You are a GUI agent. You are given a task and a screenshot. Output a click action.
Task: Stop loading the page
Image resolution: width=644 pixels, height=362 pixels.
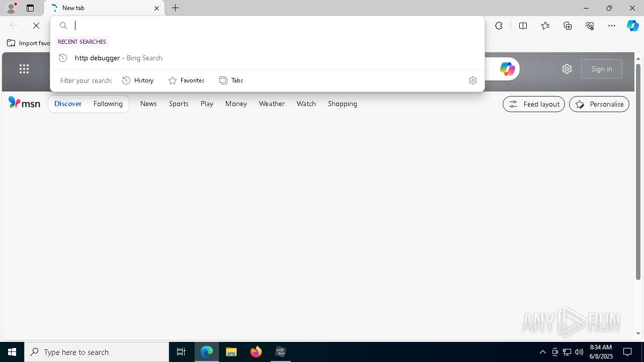pos(36,26)
